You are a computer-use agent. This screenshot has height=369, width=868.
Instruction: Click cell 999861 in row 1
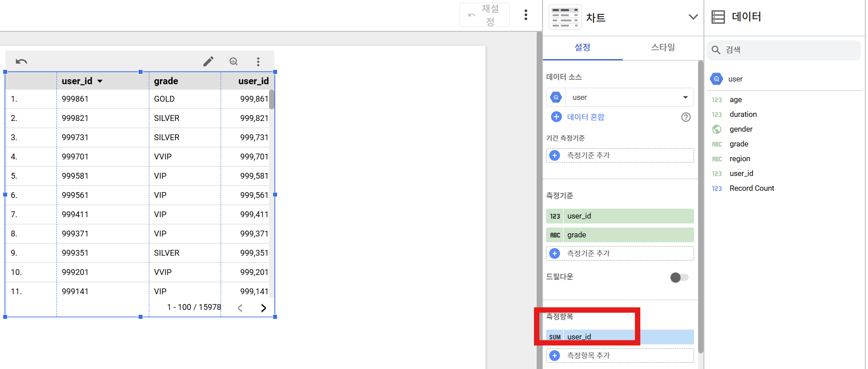pyautogui.click(x=75, y=99)
